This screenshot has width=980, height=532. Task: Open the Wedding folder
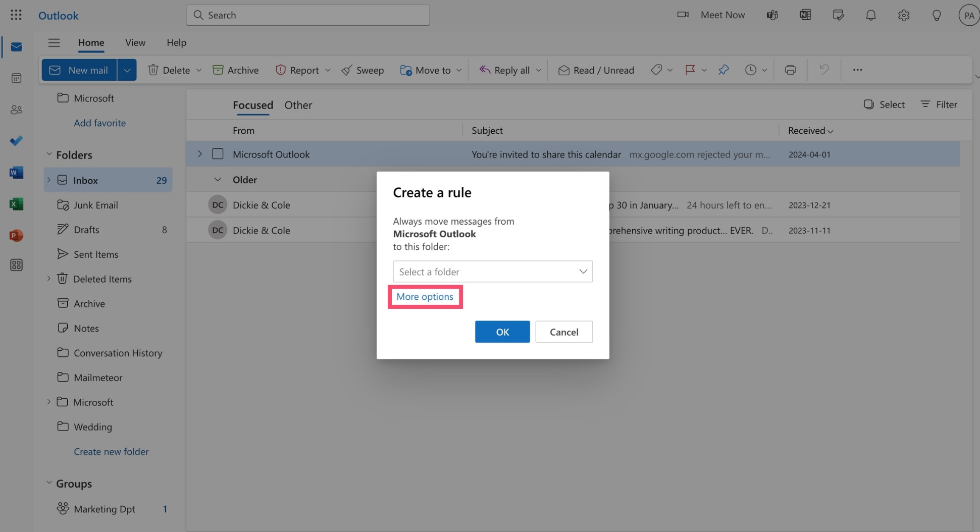pyautogui.click(x=108, y=427)
